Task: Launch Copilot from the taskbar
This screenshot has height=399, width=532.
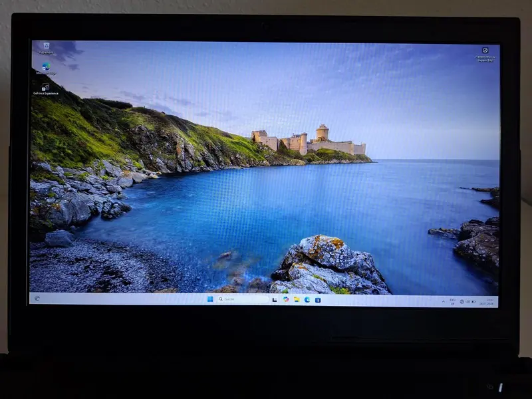Action: coord(286,299)
